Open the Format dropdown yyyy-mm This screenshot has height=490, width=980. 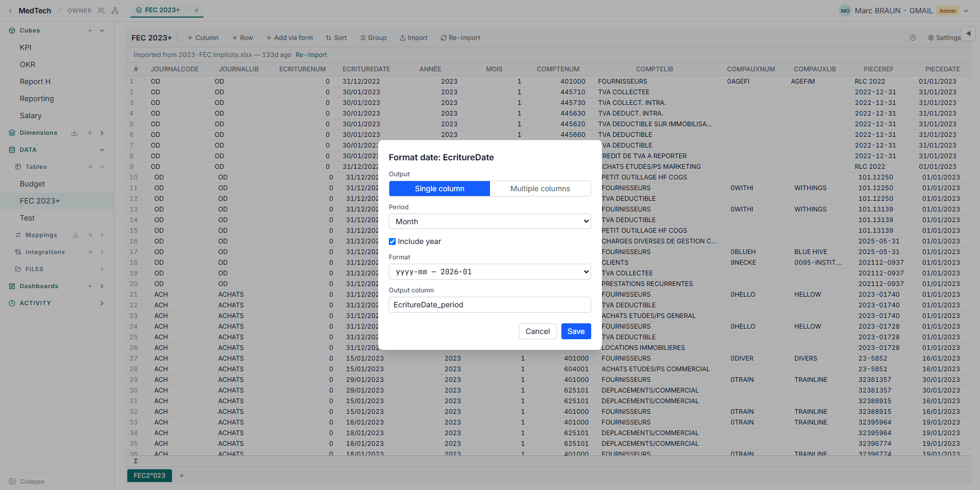490,272
